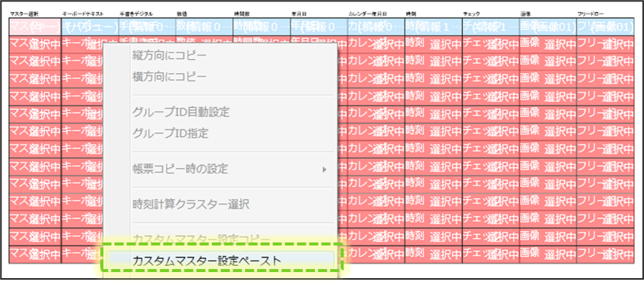Choose グループID自動設定 menu item
Screen dimensions: 644x285
[x=181, y=112]
